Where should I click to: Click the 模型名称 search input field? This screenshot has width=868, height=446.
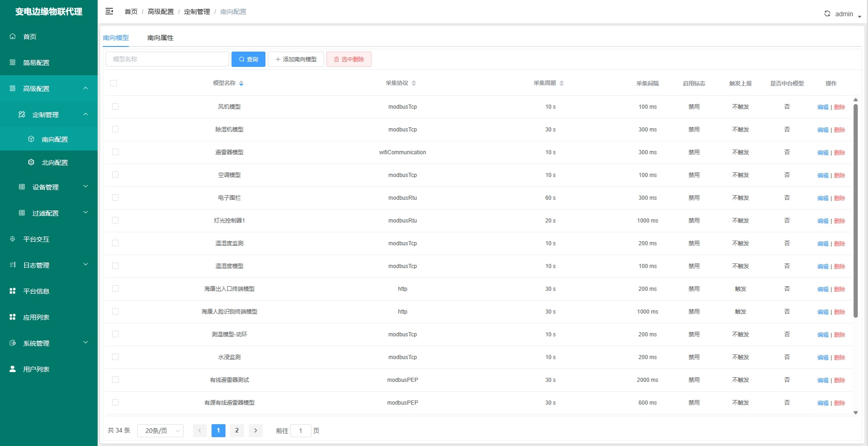click(x=167, y=59)
